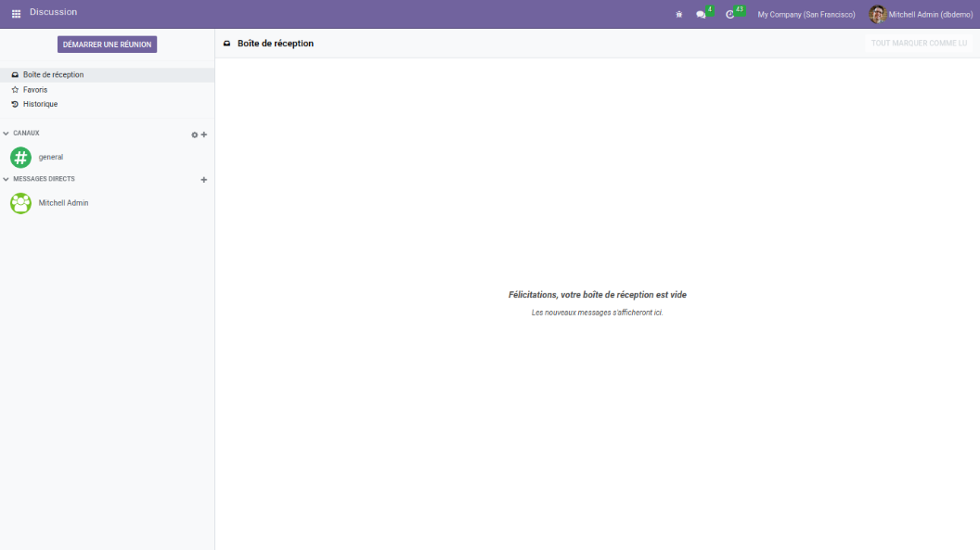Open Mitchell Admin direct message conversation
This screenshot has width=980, height=550.
pyautogui.click(x=62, y=203)
